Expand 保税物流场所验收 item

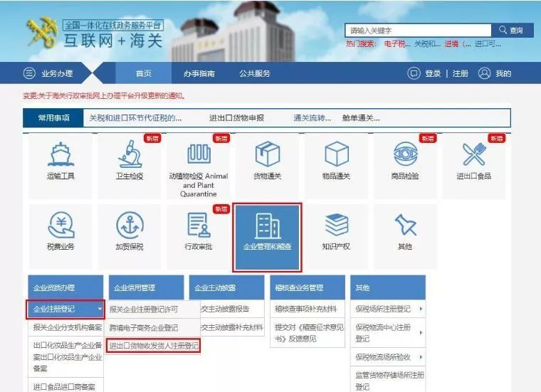point(387,356)
